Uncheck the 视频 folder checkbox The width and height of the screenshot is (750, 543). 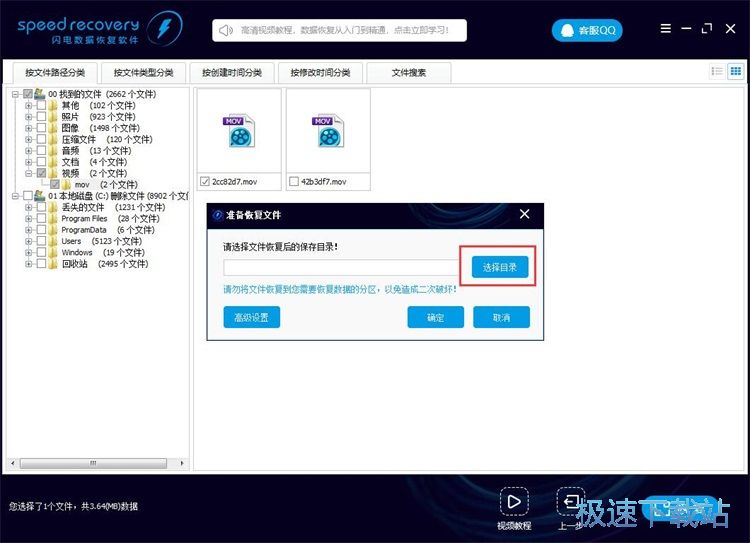click(x=42, y=173)
